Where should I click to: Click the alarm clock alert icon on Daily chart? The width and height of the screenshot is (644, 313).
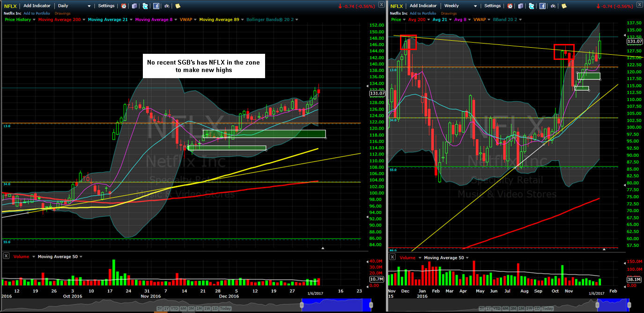point(124,6)
